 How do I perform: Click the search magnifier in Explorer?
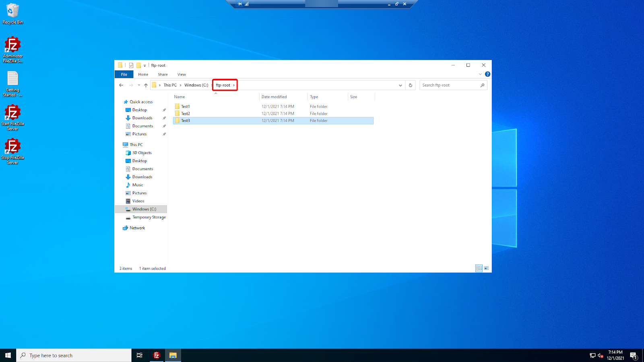(x=482, y=85)
